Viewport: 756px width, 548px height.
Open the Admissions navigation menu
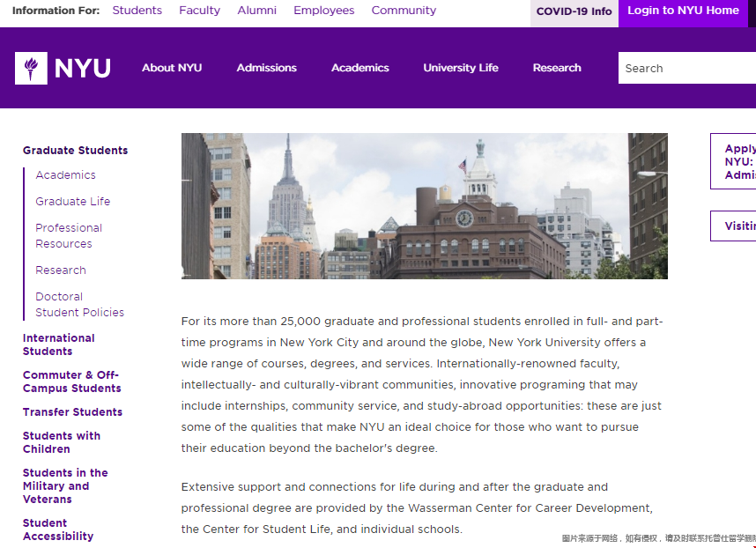click(x=266, y=68)
